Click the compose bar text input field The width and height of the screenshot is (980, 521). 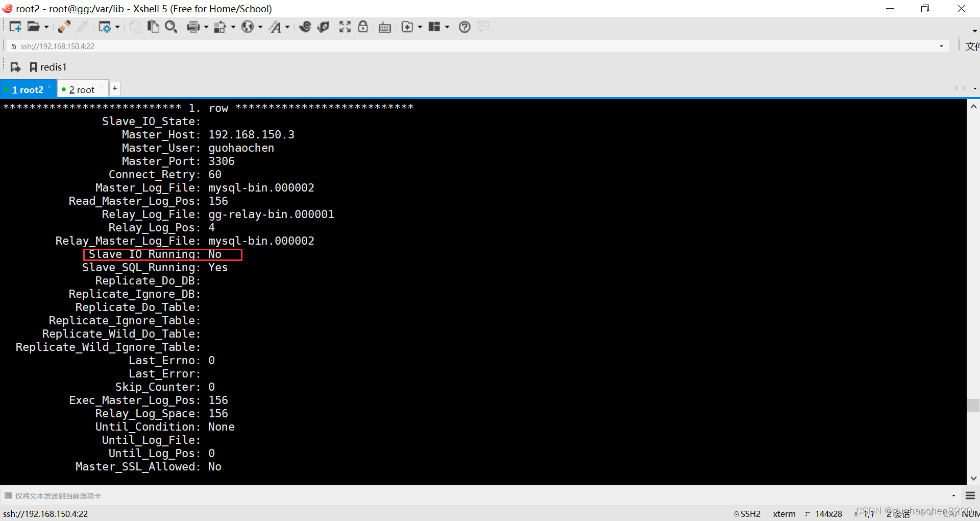coord(480,496)
